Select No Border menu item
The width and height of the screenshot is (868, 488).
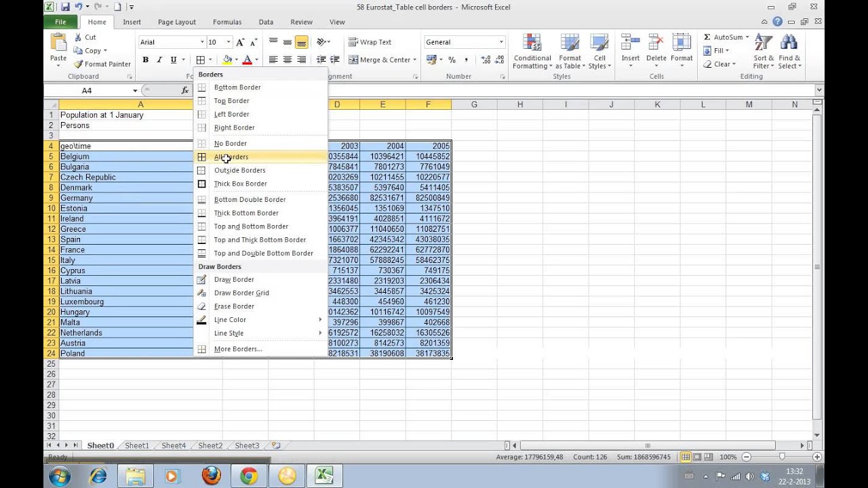260,143
